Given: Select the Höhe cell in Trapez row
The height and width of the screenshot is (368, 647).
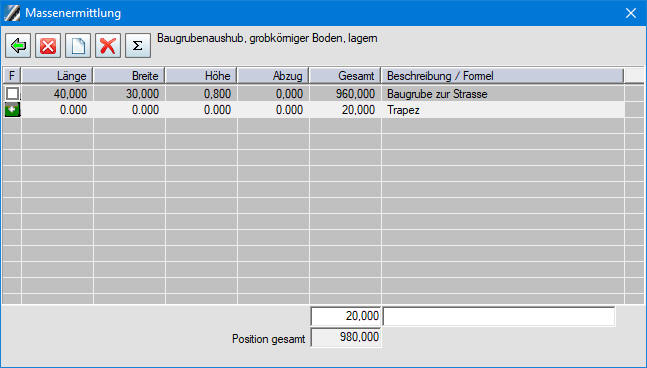Looking at the screenshot, I should pyautogui.click(x=201, y=110).
